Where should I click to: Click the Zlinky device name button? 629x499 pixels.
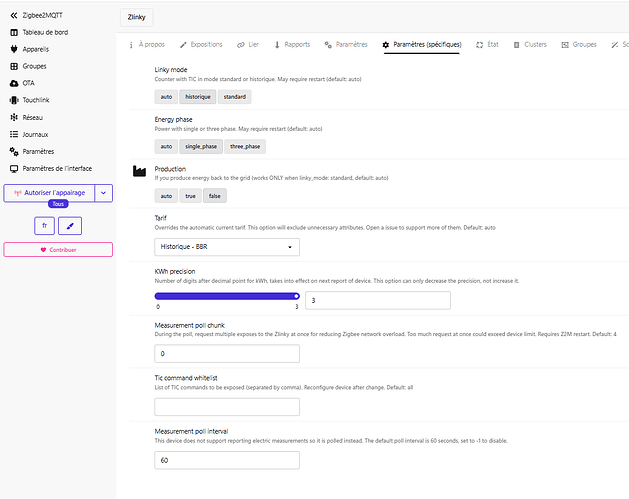point(136,17)
